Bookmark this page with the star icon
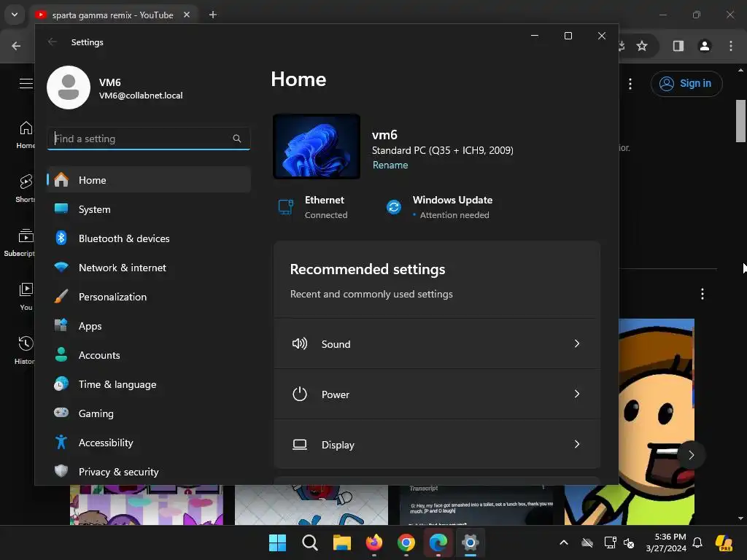This screenshot has width=747, height=560. 642,46
